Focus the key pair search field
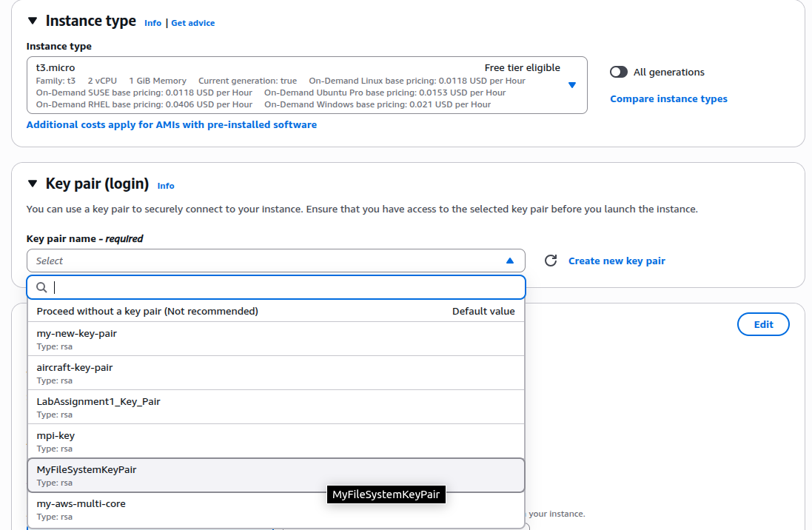 (x=285, y=287)
